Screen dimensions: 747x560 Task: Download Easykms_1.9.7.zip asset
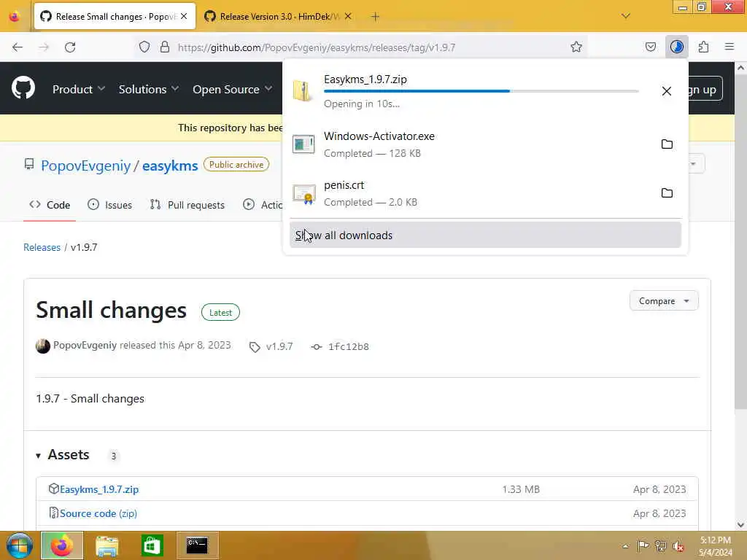coord(99,489)
